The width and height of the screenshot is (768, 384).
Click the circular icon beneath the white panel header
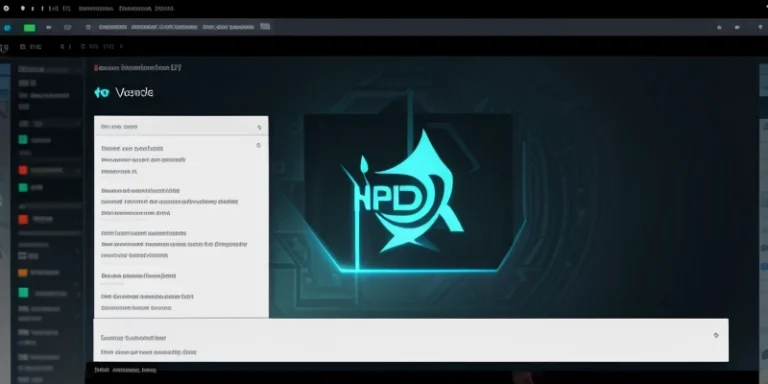[x=259, y=145]
